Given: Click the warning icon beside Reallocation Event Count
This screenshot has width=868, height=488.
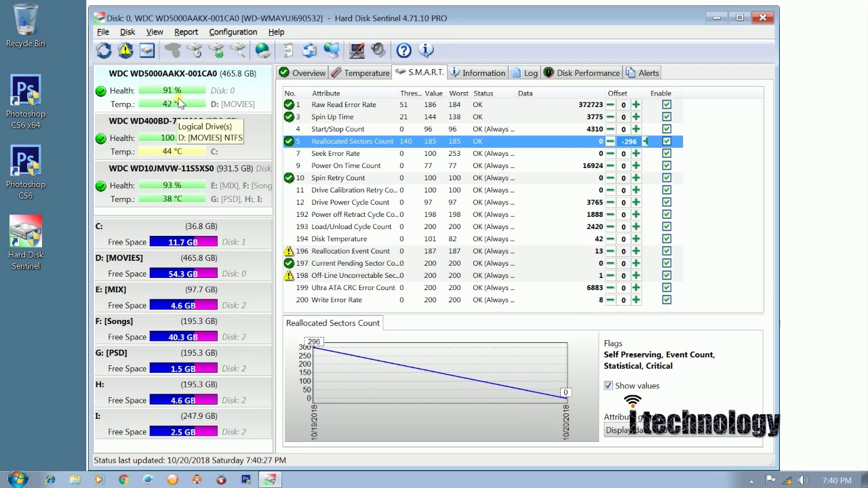Looking at the screenshot, I should (289, 251).
